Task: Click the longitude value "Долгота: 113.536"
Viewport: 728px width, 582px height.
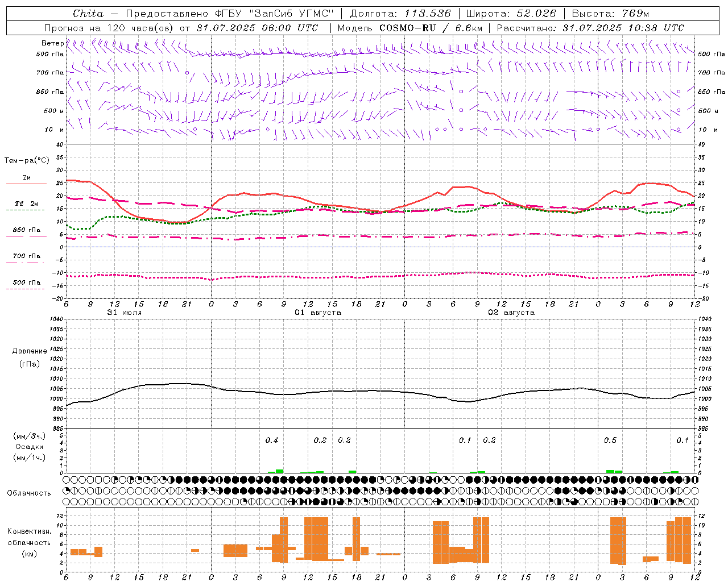Action: [400, 14]
